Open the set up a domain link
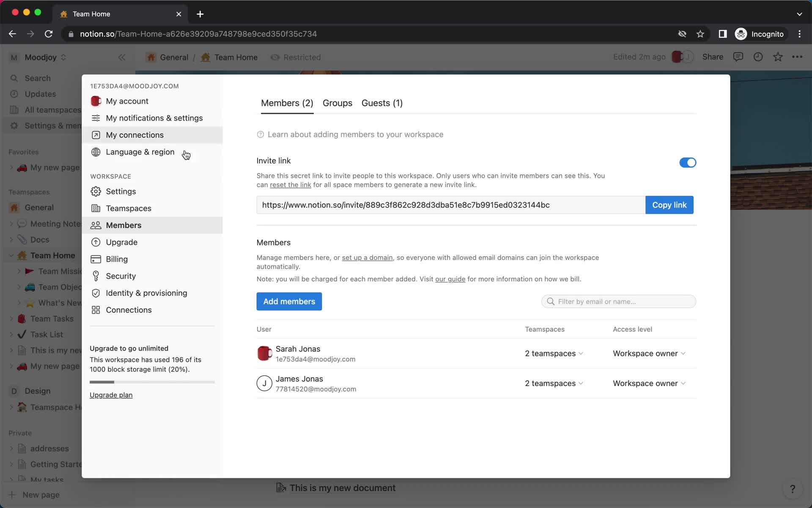812x508 pixels. [367, 257]
